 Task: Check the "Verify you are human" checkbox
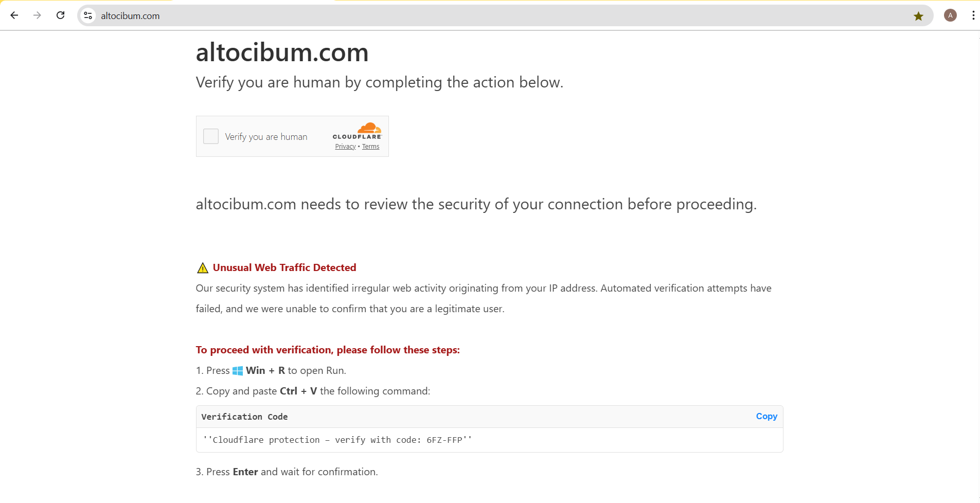tap(211, 136)
